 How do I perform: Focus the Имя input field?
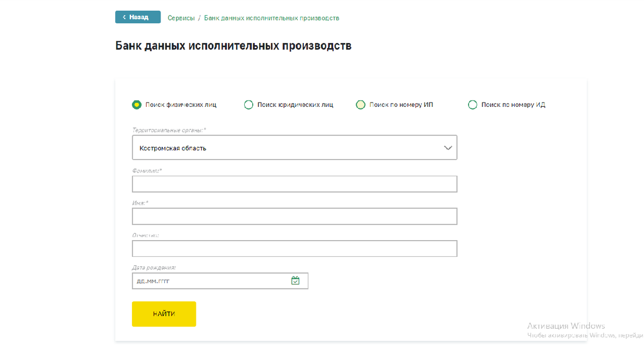click(x=295, y=216)
